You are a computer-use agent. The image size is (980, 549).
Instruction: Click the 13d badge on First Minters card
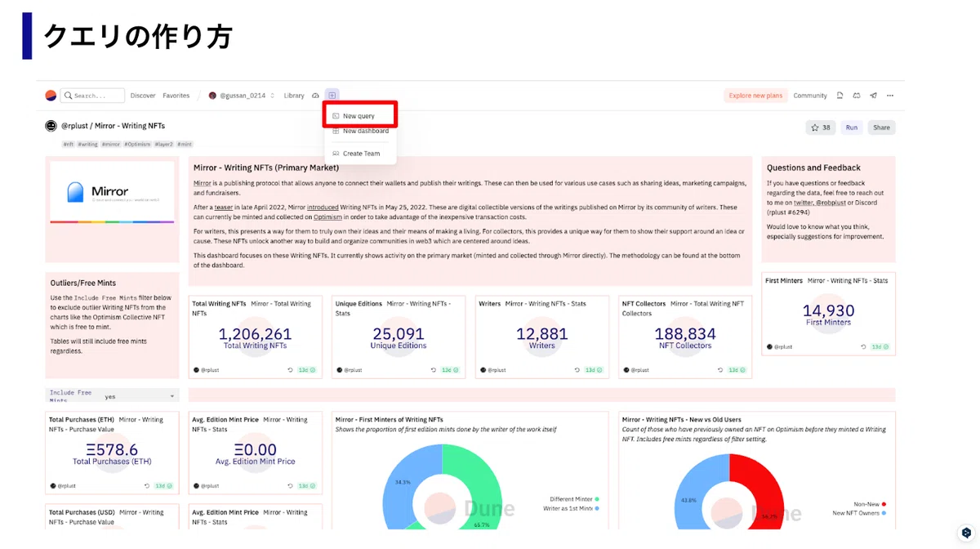(880, 346)
